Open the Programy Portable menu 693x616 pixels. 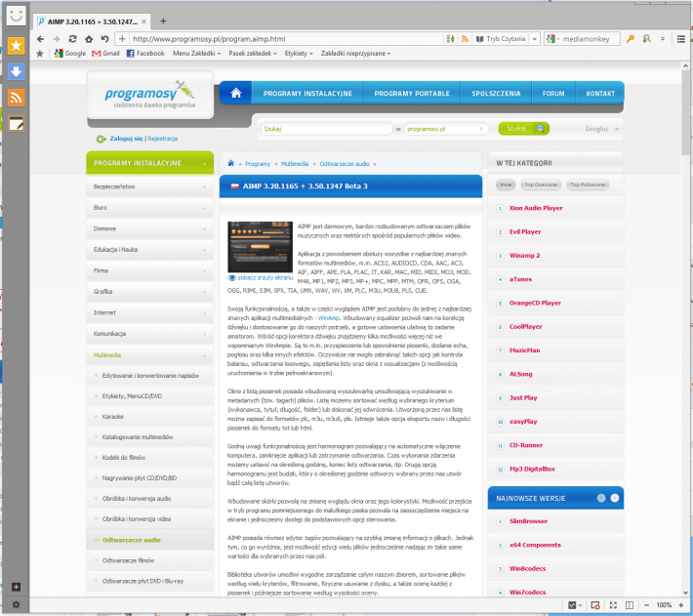coord(412,94)
